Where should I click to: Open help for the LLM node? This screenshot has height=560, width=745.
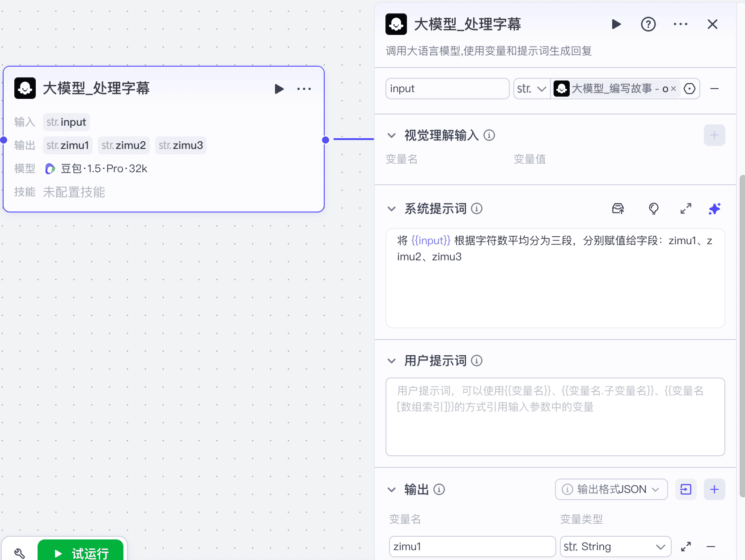(x=648, y=24)
